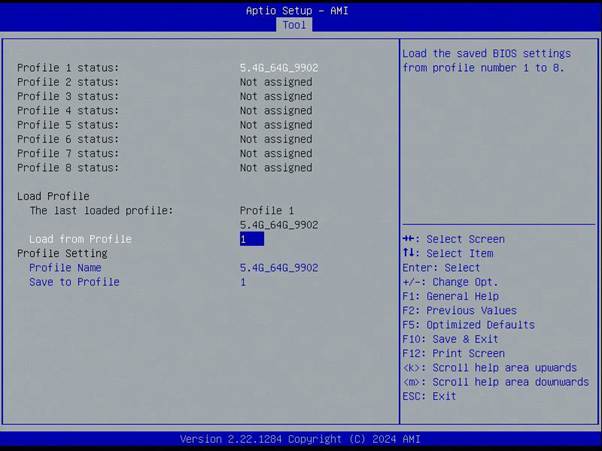
Task: Click the last loaded profile label
Action: point(101,210)
